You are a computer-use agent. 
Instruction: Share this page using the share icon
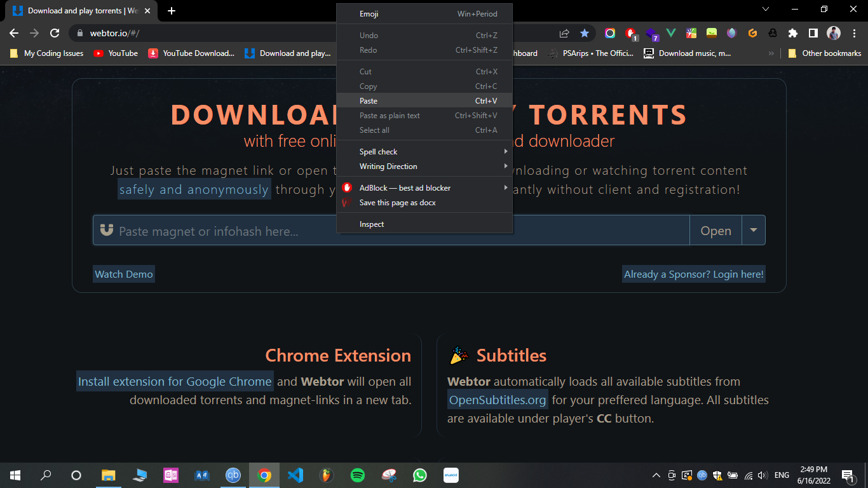click(x=564, y=33)
